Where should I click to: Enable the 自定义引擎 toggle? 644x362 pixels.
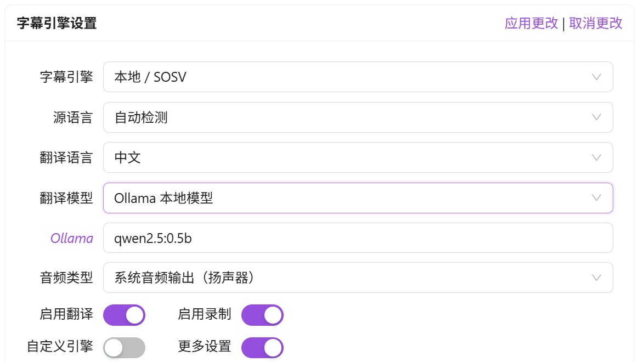pyautogui.click(x=124, y=347)
